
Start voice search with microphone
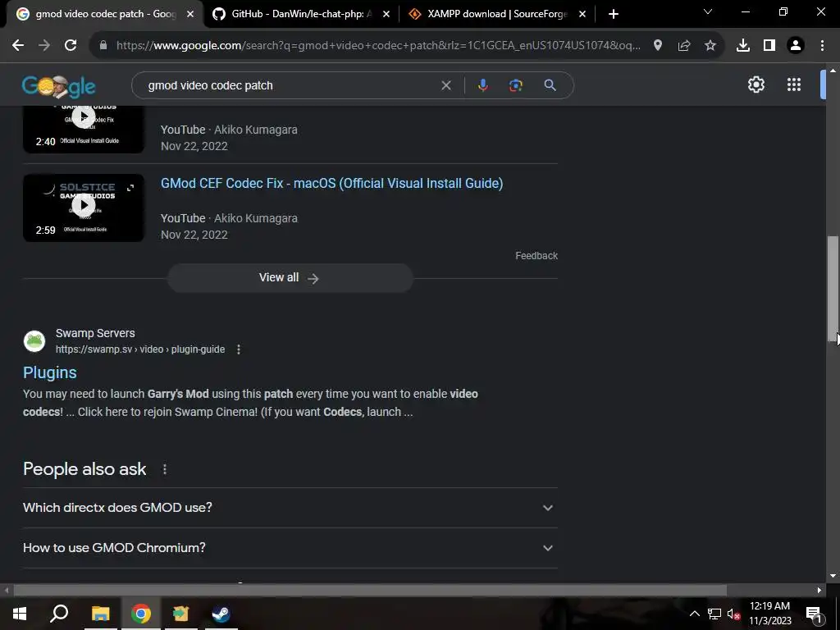482,85
